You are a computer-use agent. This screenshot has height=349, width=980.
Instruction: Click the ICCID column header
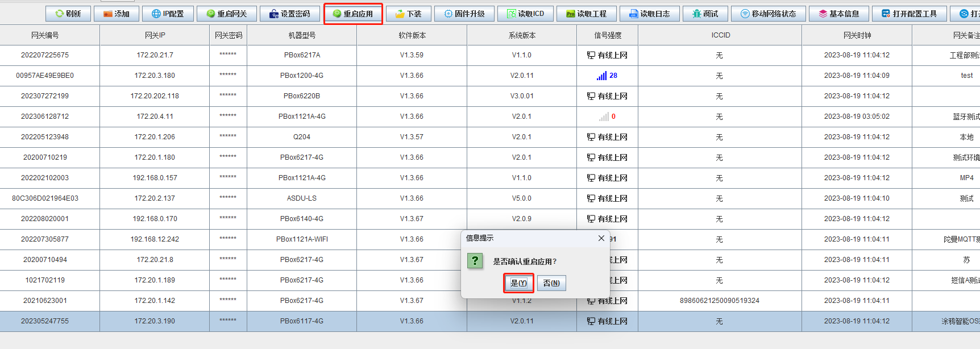[720, 35]
